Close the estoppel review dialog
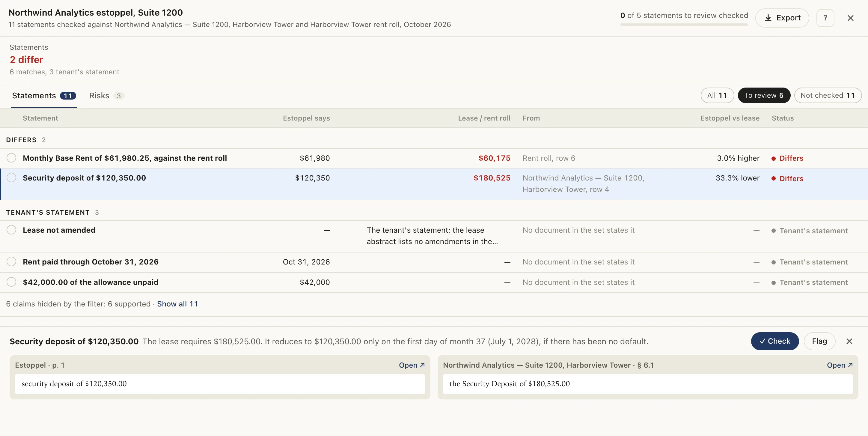 pos(850,18)
